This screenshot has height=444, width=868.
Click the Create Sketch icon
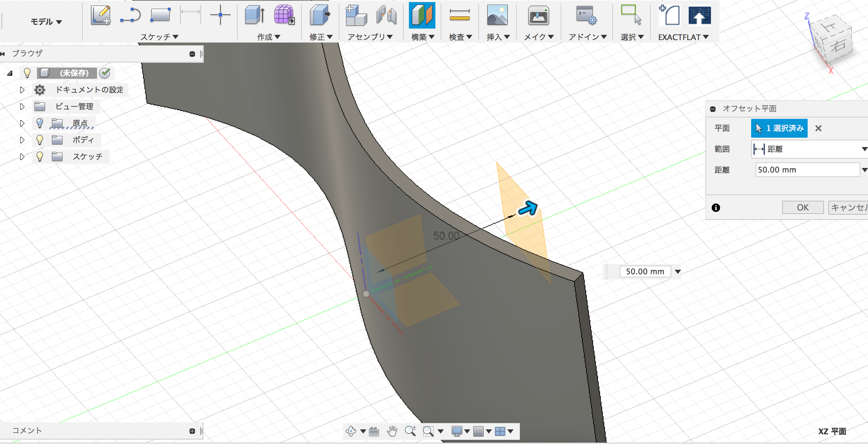pos(100,15)
